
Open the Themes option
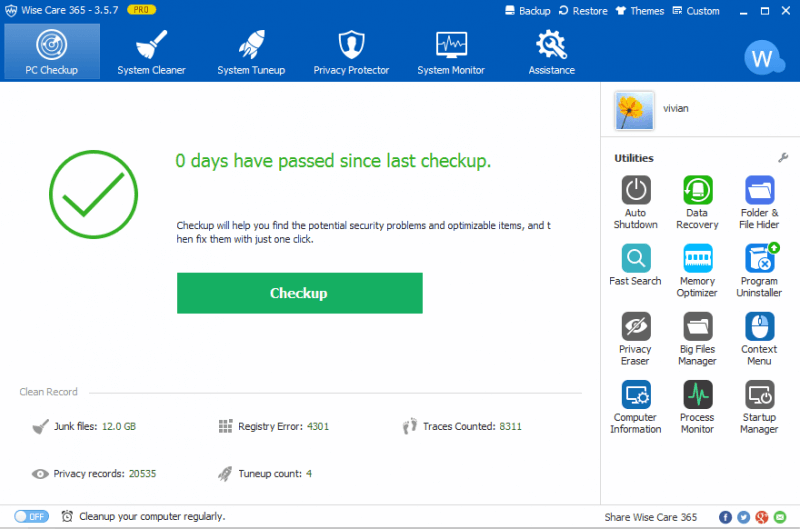point(640,11)
